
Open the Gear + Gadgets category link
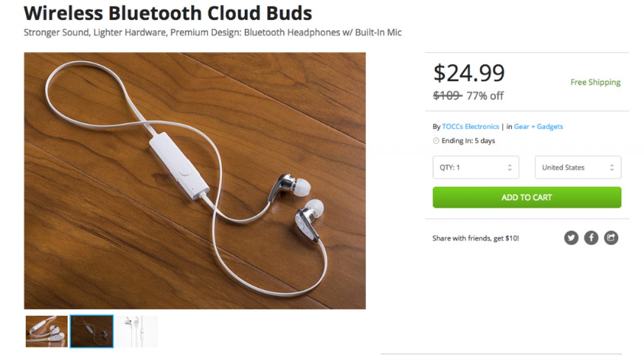538,127
